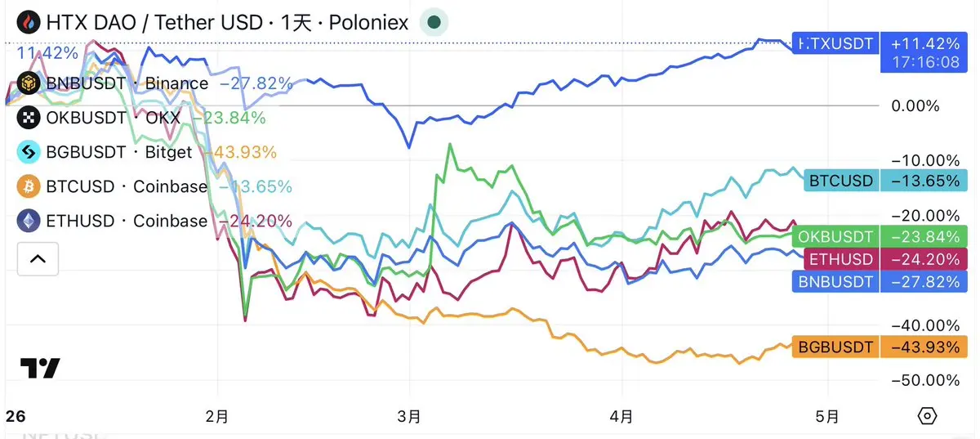Click the orange BGBUSDT −43.93% label
The height and width of the screenshot is (439, 980).
877,347
